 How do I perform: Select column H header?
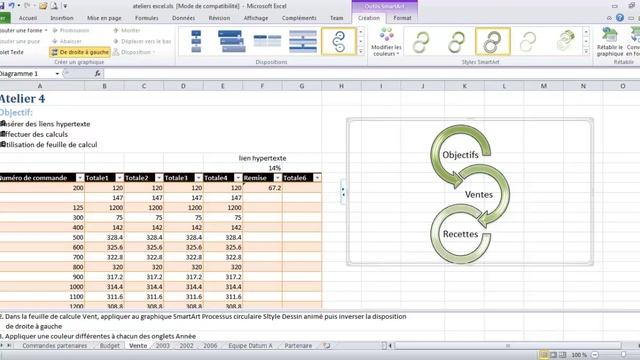coord(341,86)
